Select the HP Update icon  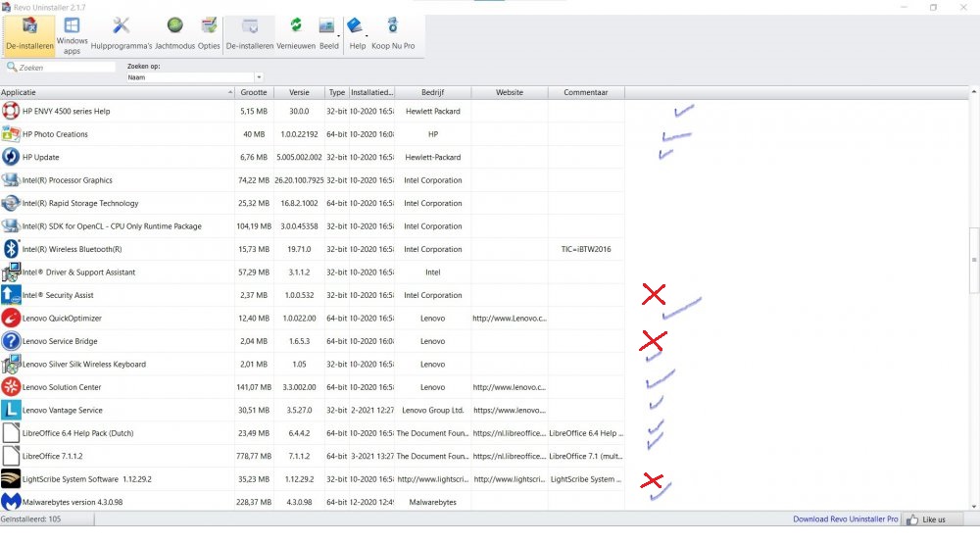click(11, 157)
